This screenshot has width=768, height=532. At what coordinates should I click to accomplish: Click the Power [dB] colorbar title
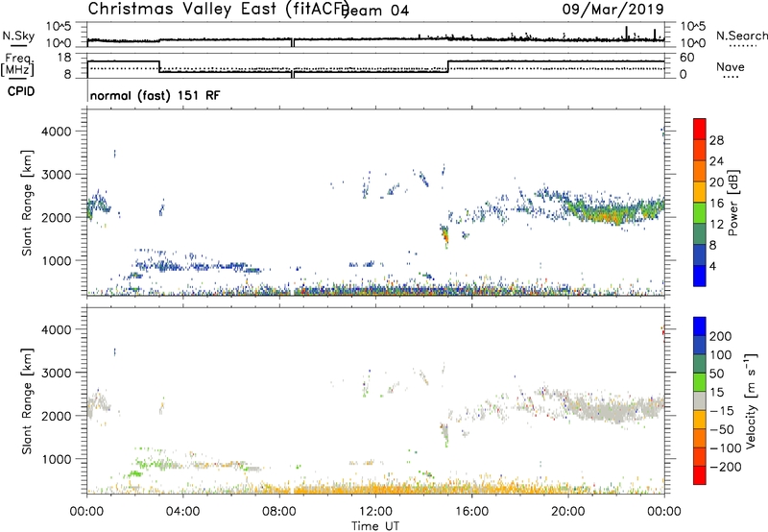pyautogui.click(x=733, y=203)
